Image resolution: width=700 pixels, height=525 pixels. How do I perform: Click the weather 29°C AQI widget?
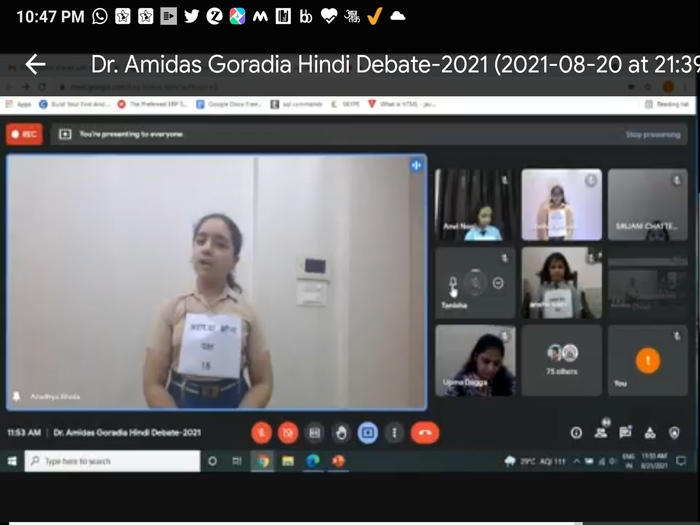pos(534,461)
